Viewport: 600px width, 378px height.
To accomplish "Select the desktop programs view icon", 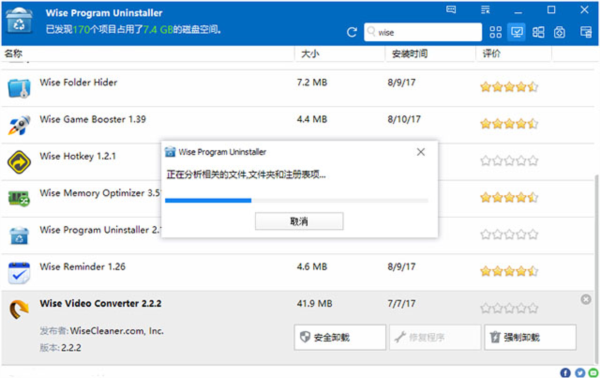I will pos(517,32).
